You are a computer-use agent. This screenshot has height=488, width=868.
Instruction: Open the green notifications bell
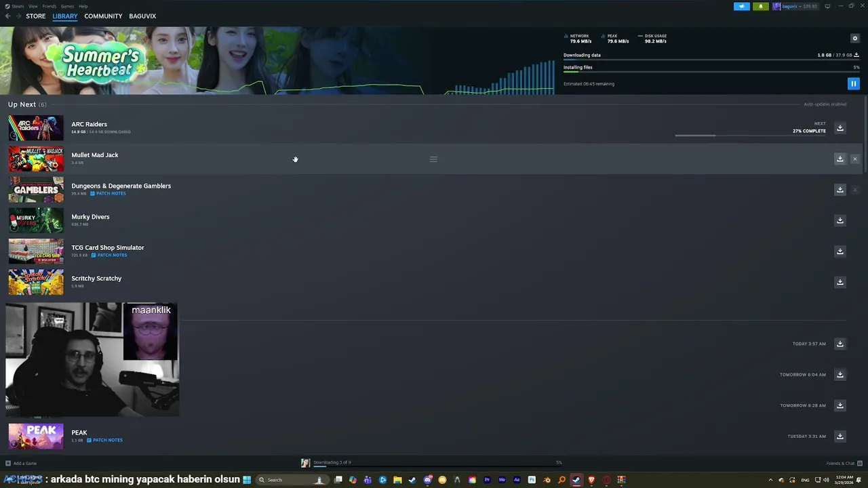(x=760, y=6)
